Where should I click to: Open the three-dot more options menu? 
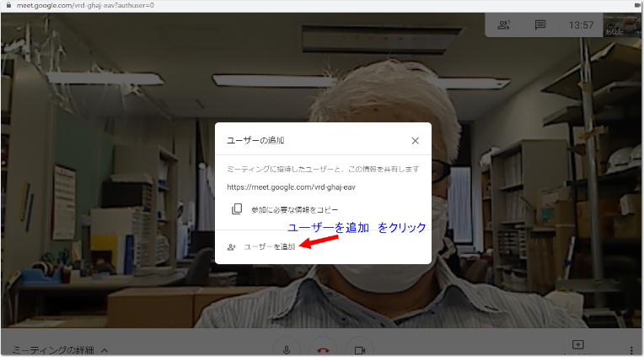pos(631,350)
